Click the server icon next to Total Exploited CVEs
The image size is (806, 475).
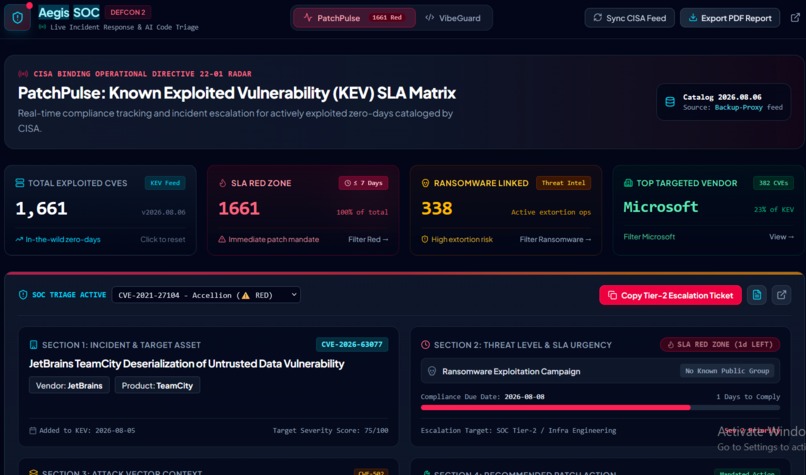[x=20, y=183]
